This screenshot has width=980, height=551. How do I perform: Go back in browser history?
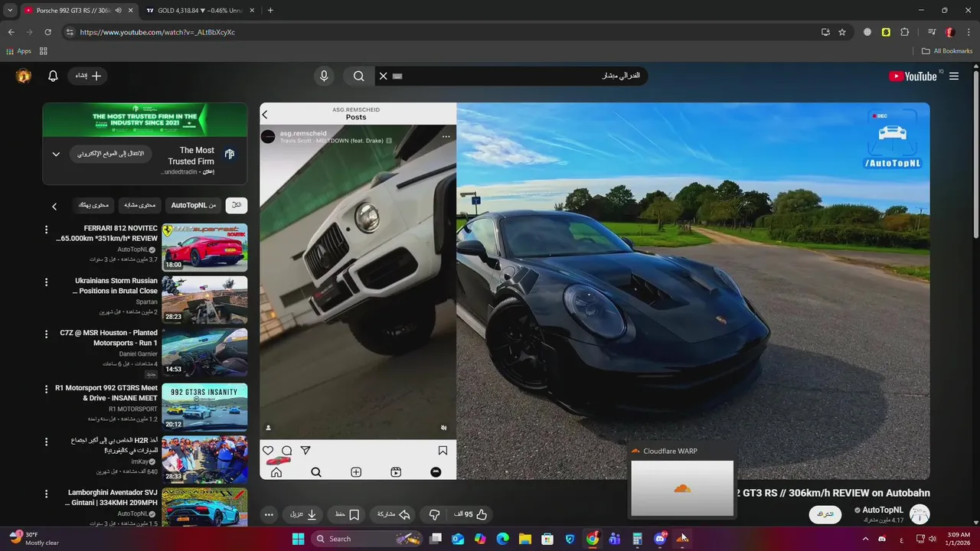pyautogui.click(x=11, y=32)
